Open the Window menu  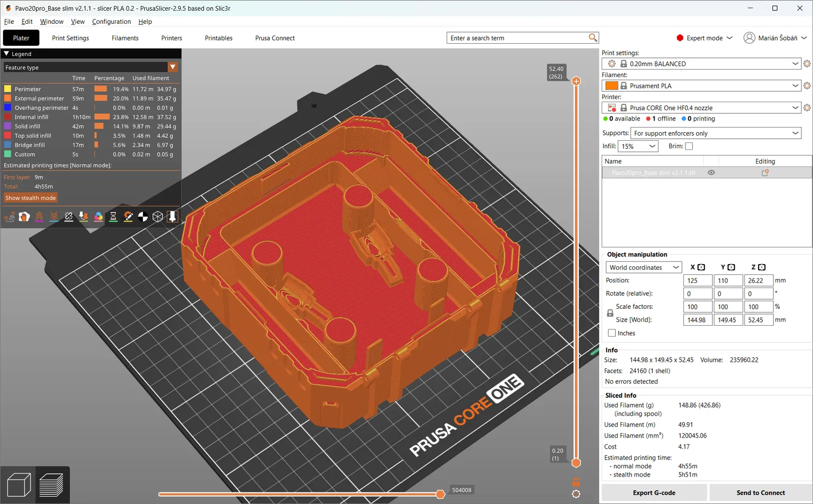pyautogui.click(x=52, y=22)
